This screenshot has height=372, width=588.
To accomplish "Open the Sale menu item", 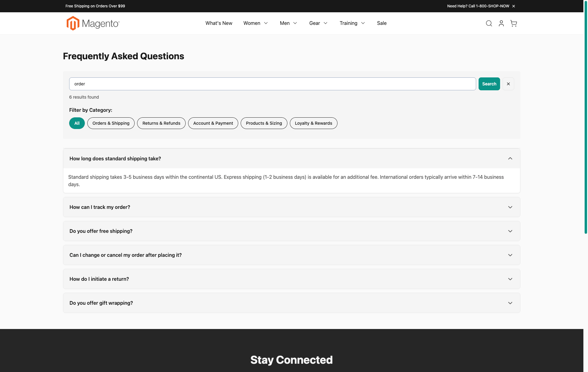I will pos(381,23).
